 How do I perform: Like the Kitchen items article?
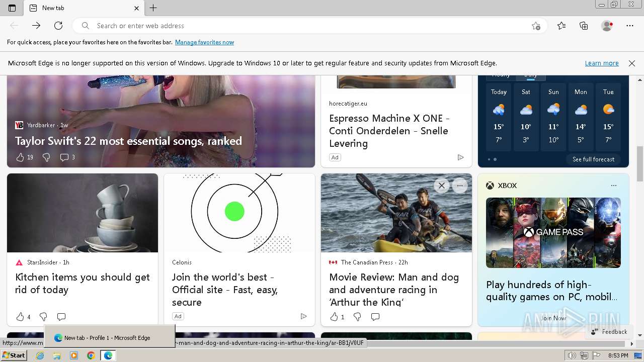coord(20,317)
